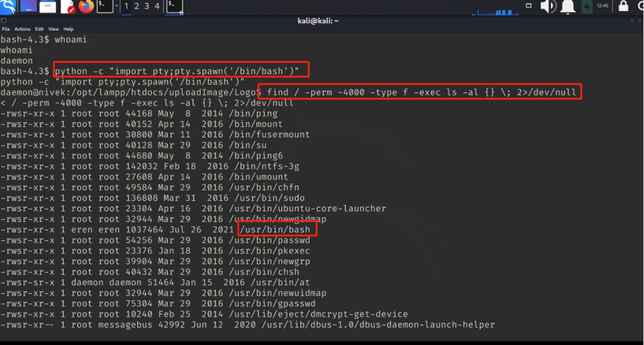Open the file manager from the panel

coord(48,6)
